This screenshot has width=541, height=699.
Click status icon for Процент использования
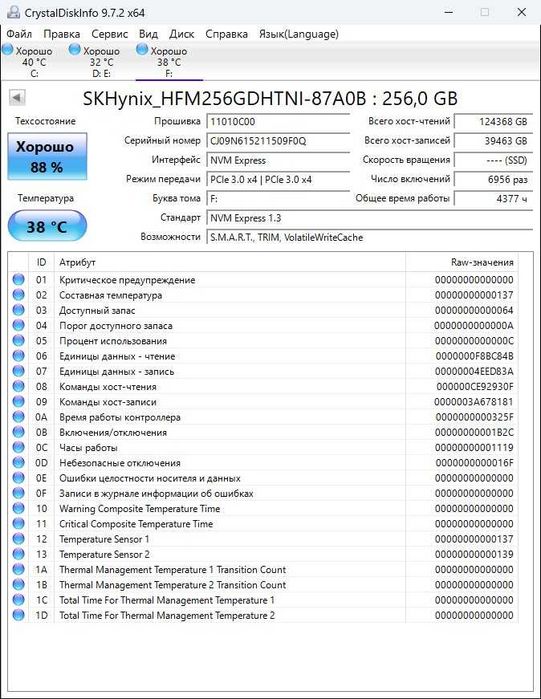coord(18,341)
